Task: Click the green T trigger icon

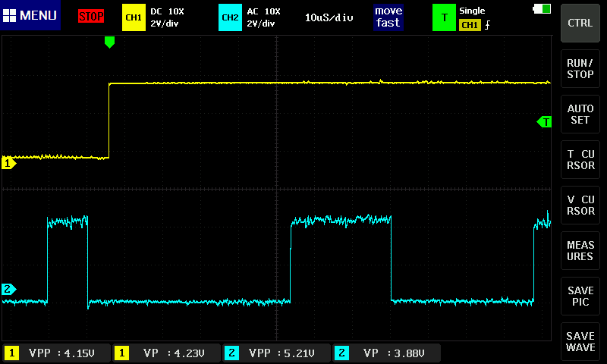Action: point(444,17)
